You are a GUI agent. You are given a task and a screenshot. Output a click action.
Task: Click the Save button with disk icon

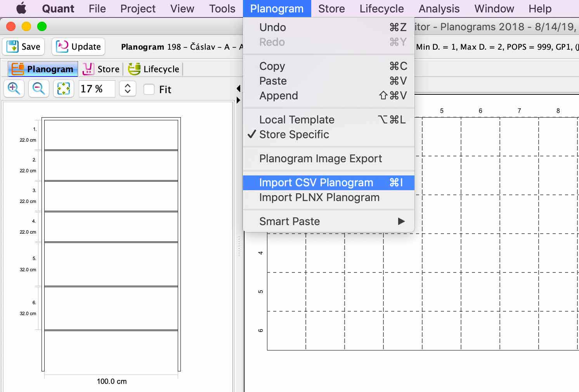coord(24,47)
